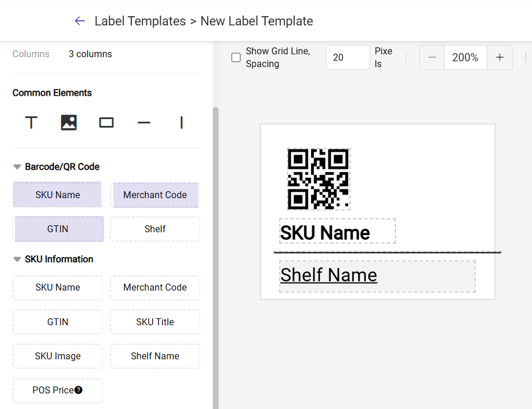Select the Text element tool
The image size is (532, 409).
tap(31, 122)
